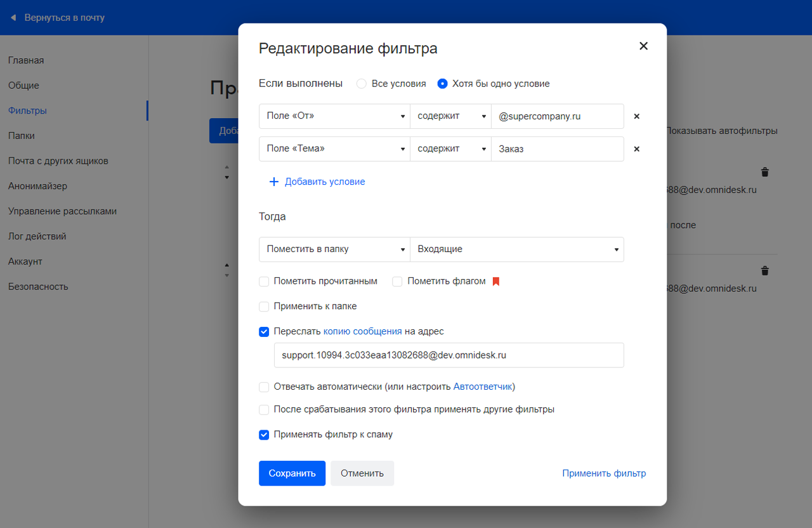Expand the Поле «Тема» dropdown
This screenshot has height=528, width=812.
(x=335, y=149)
